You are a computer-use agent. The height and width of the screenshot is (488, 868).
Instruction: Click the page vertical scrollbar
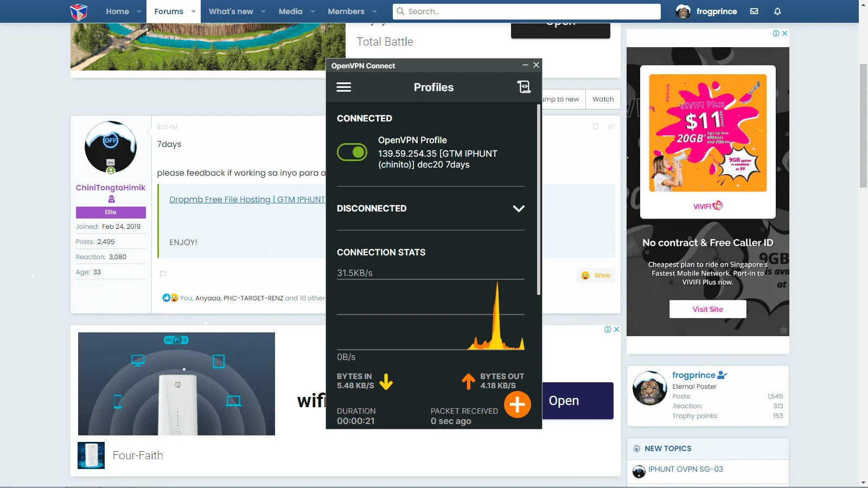[x=863, y=126]
